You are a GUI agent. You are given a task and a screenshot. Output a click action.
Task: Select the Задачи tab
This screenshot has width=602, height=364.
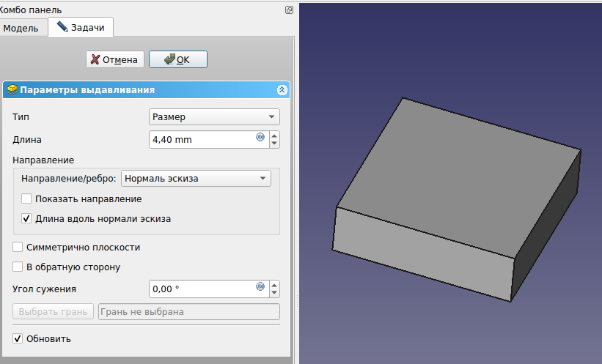click(x=81, y=27)
